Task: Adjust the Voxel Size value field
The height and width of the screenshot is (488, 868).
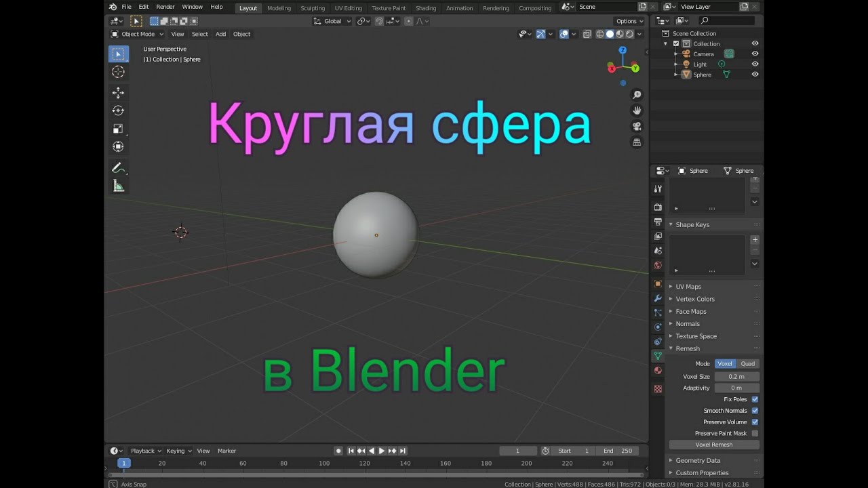Action: pos(736,376)
